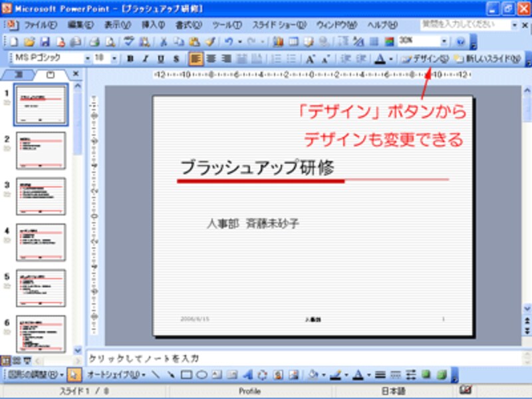Open the ファイル menu
Image resolution: width=532 pixels, height=399 pixels.
[41, 25]
